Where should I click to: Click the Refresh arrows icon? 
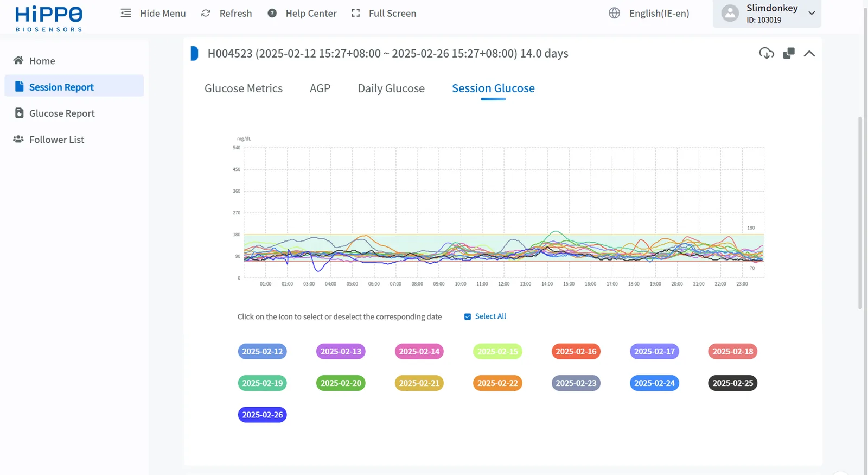click(206, 13)
